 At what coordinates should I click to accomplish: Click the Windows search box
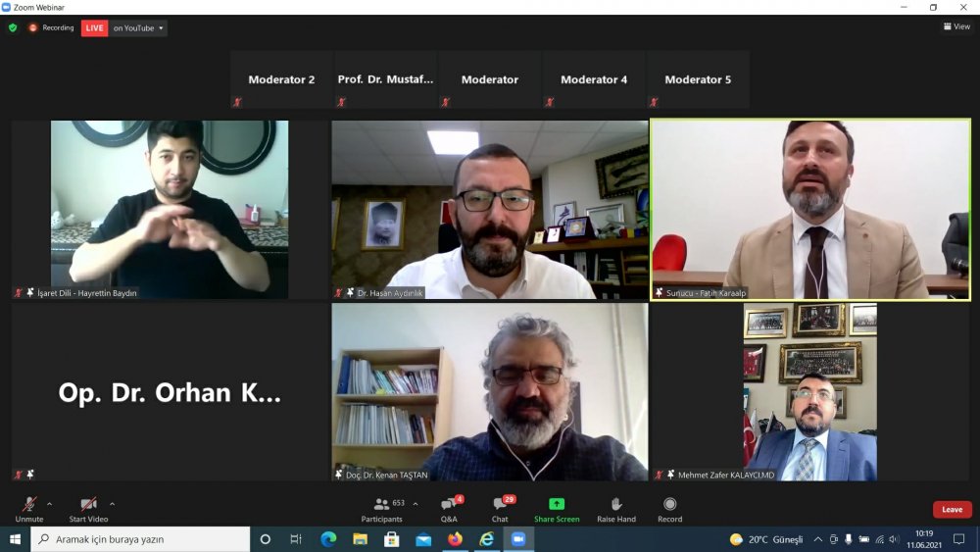click(140, 539)
